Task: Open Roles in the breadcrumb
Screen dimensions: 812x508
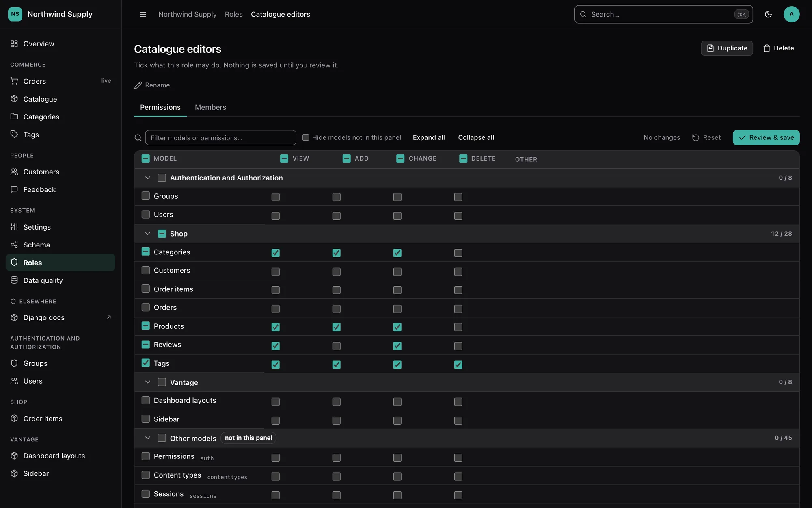Action: (x=233, y=14)
